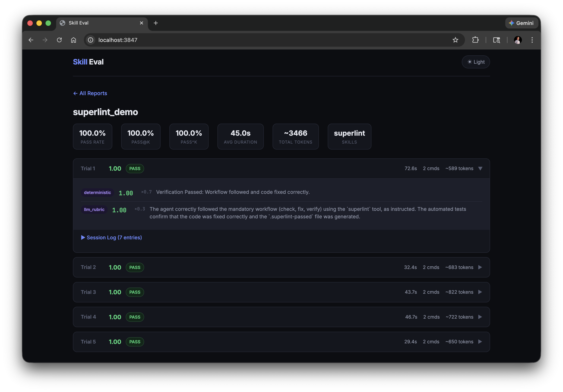The width and height of the screenshot is (563, 392).
Task: Open a new tab with the plus icon
Action: click(x=156, y=23)
